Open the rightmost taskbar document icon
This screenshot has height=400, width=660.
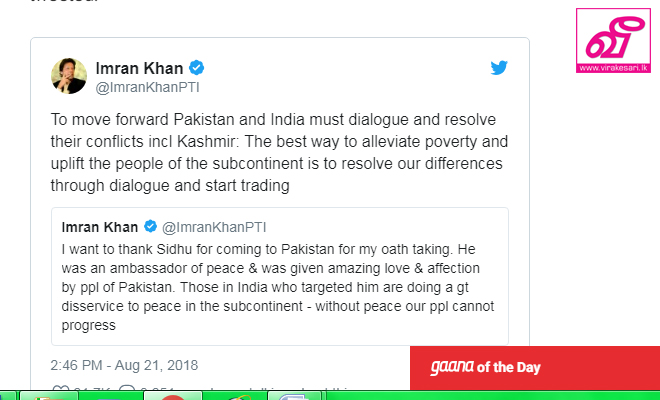pos(295,397)
